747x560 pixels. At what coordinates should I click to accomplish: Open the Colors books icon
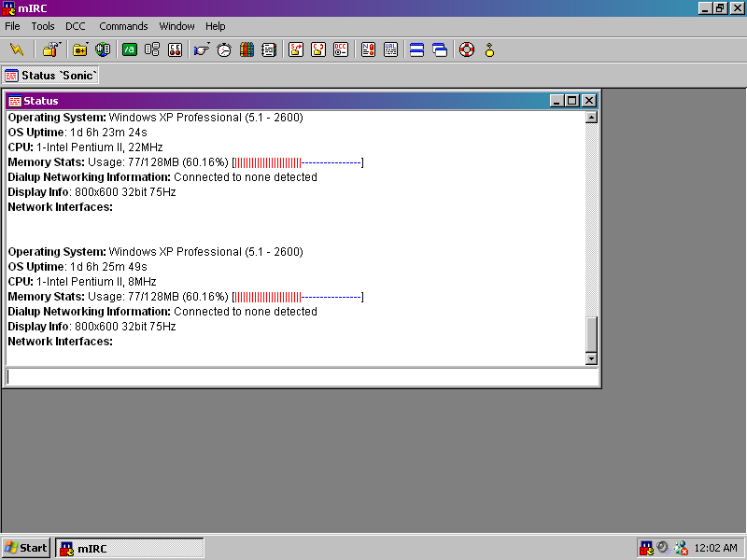(x=247, y=49)
